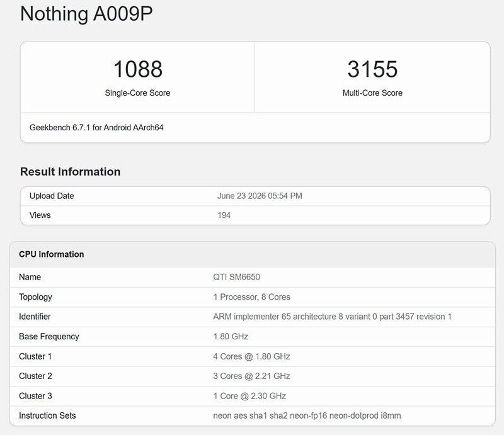The image size is (504, 435).
Task: Select the multi-core score 3155
Action: 372,69
